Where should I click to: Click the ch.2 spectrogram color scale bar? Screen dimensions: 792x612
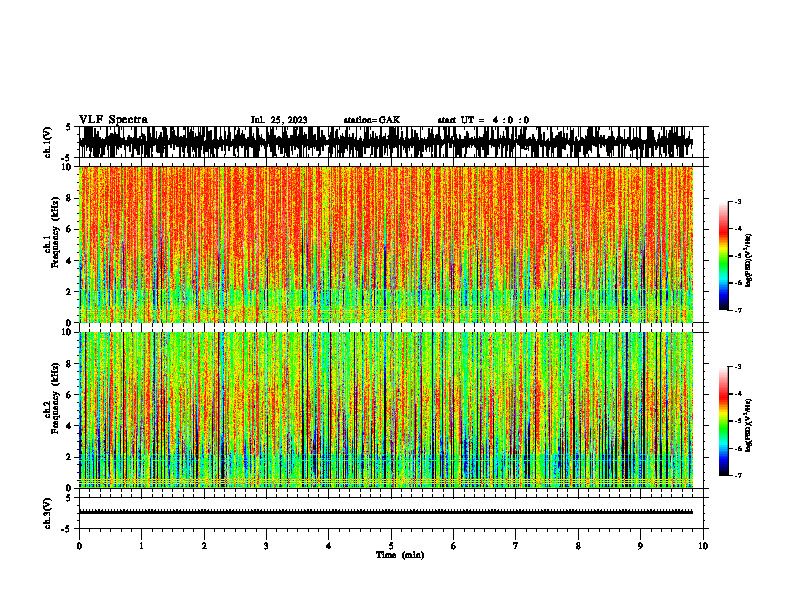[723, 421]
